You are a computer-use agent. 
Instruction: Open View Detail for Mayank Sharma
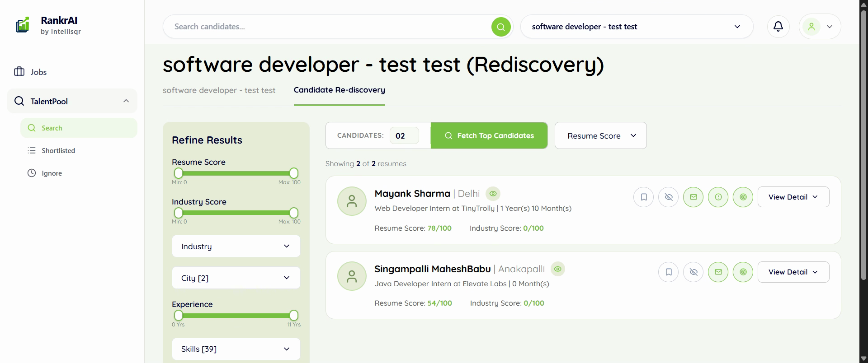click(793, 197)
